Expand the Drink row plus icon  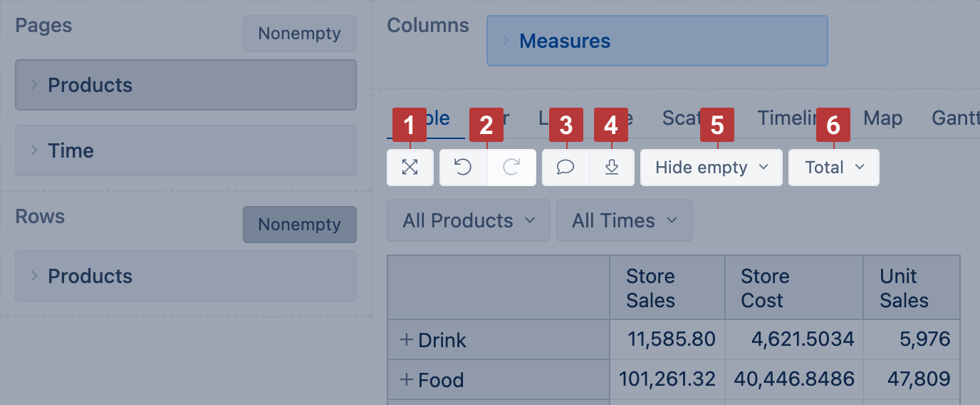point(407,340)
